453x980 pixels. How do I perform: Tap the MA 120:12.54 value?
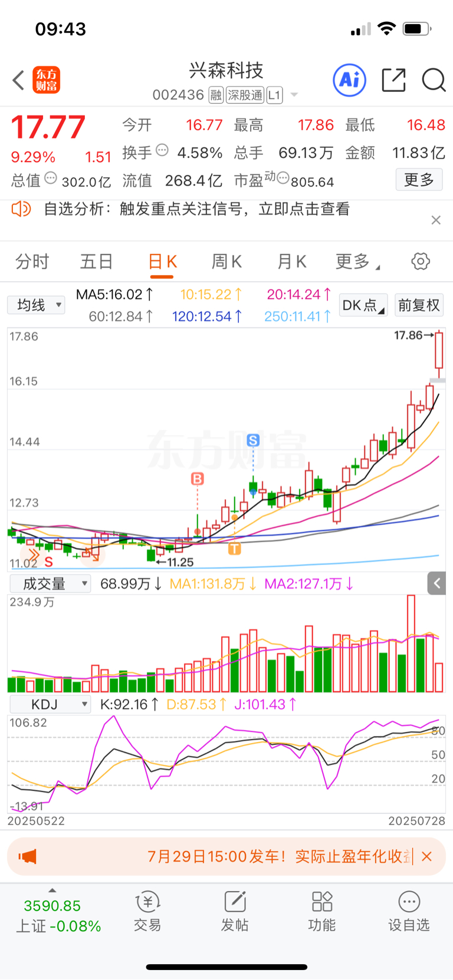[207, 316]
